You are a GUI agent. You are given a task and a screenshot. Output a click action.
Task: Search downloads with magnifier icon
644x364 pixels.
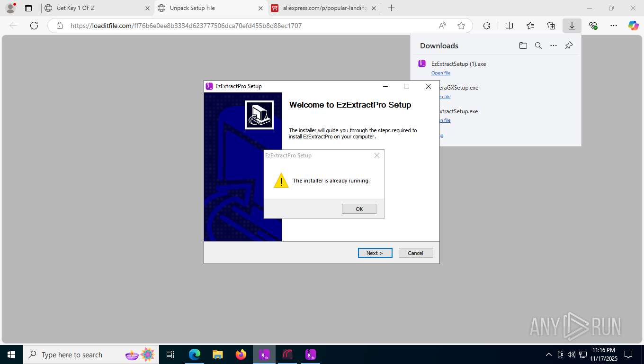pyautogui.click(x=538, y=45)
